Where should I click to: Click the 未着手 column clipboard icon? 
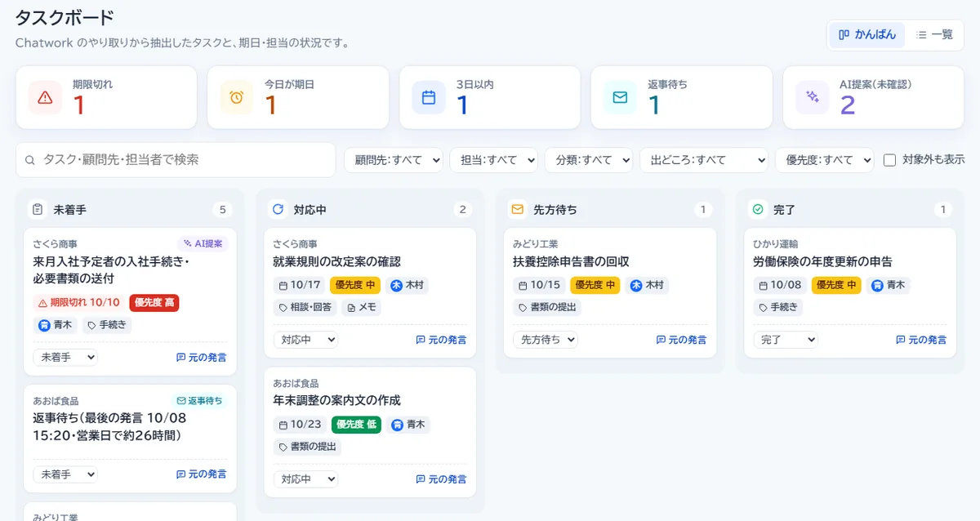coord(38,210)
